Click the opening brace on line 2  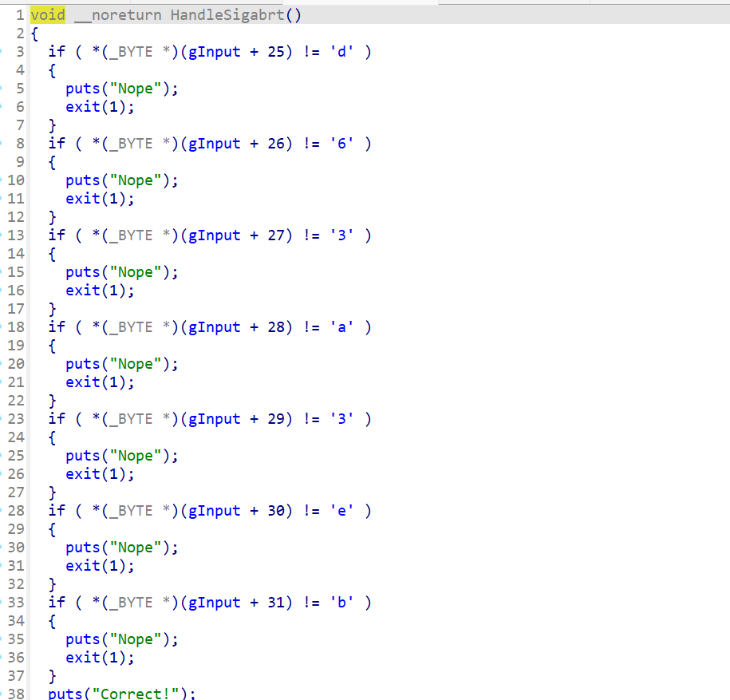coord(34,34)
